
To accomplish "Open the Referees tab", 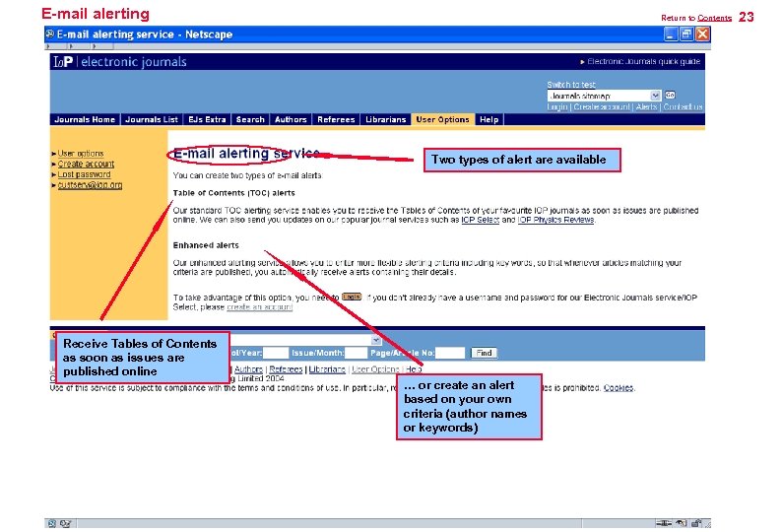I will point(336,120).
